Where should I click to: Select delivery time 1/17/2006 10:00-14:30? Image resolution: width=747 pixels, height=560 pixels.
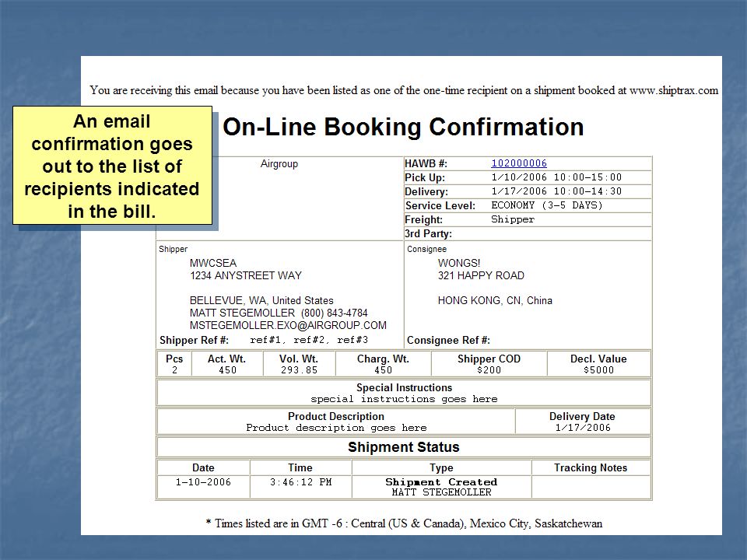(x=556, y=191)
